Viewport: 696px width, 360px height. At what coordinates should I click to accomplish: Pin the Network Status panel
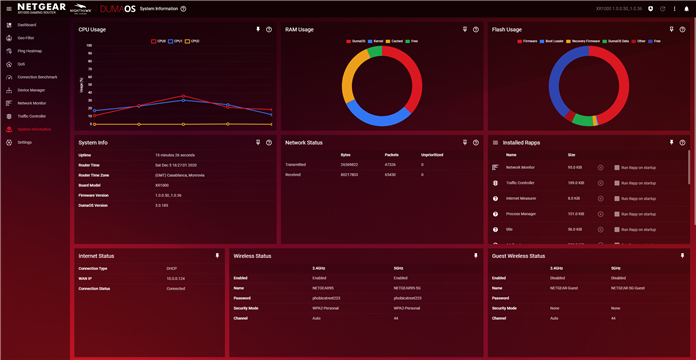[x=465, y=142]
